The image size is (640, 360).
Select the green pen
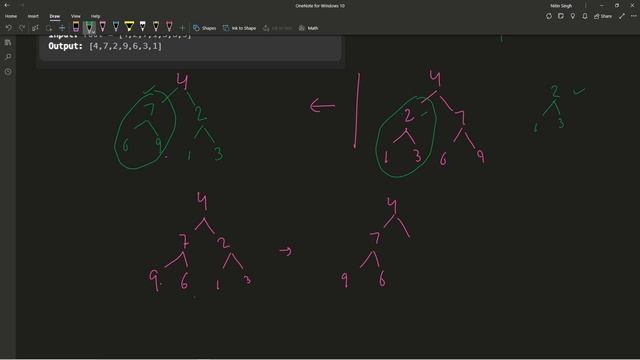click(x=89, y=27)
